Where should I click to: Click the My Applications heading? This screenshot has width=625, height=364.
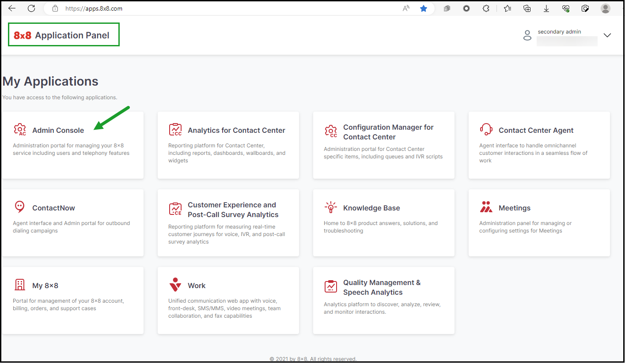(50, 81)
